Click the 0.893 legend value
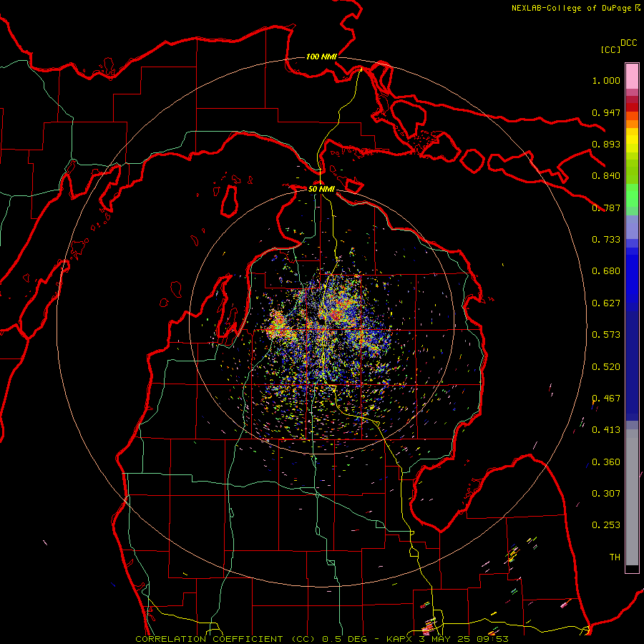Viewport: 644px width, 644px height. pyautogui.click(x=606, y=144)
